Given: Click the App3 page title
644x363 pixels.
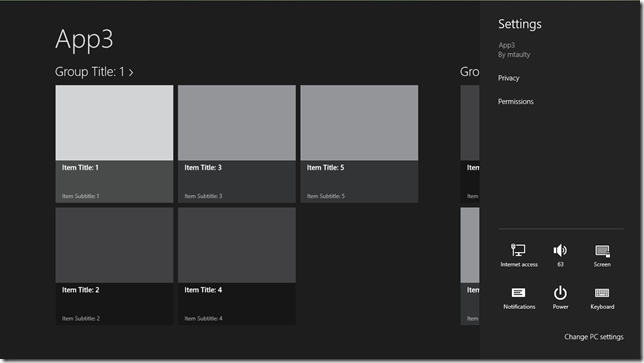Looking at the screenshot, I should pos(84,39).
